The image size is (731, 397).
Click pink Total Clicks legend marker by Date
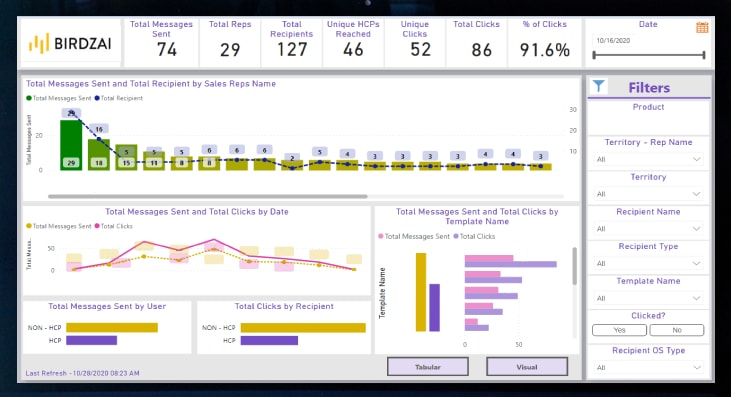point(97,226)
